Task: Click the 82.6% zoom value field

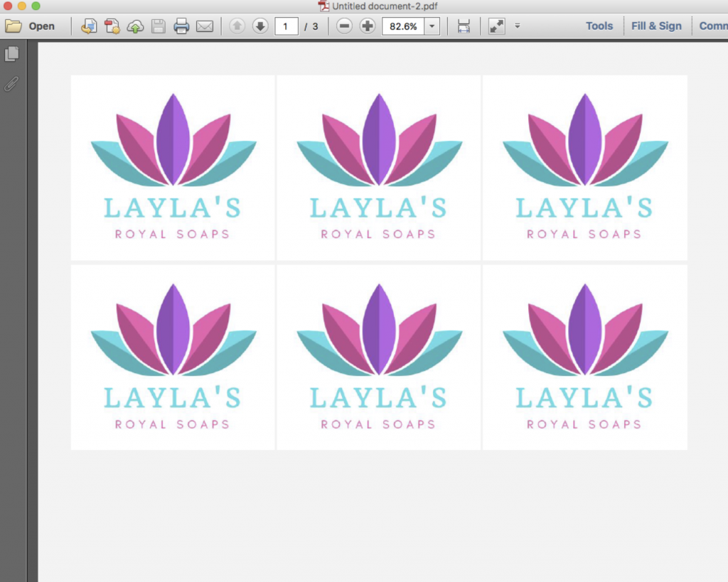Action: [x=403, y=26]
